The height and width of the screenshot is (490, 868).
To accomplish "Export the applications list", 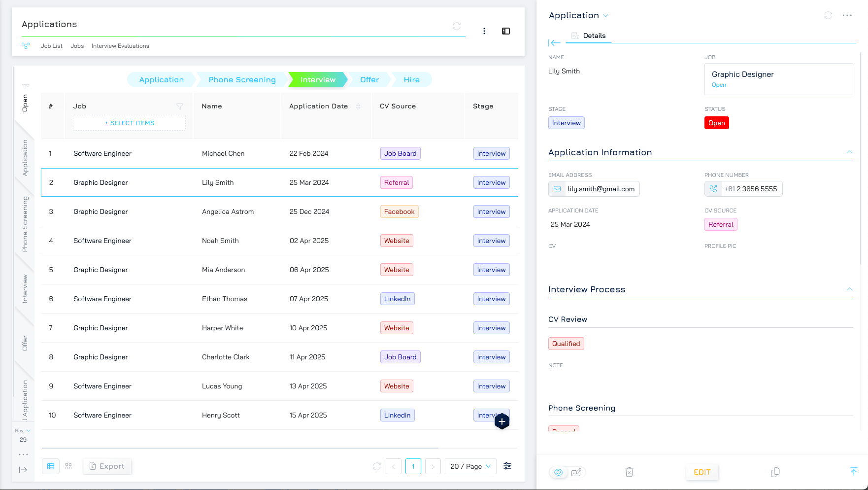I will click(107, 466).
